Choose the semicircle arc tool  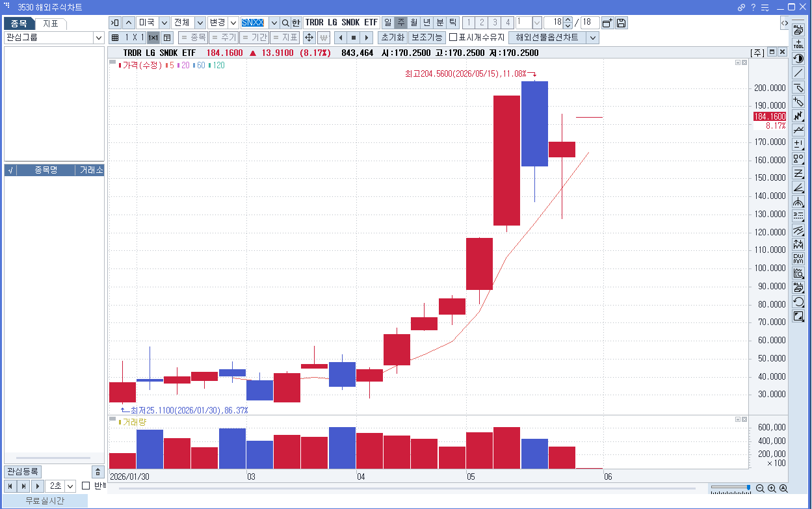point(798,202)
